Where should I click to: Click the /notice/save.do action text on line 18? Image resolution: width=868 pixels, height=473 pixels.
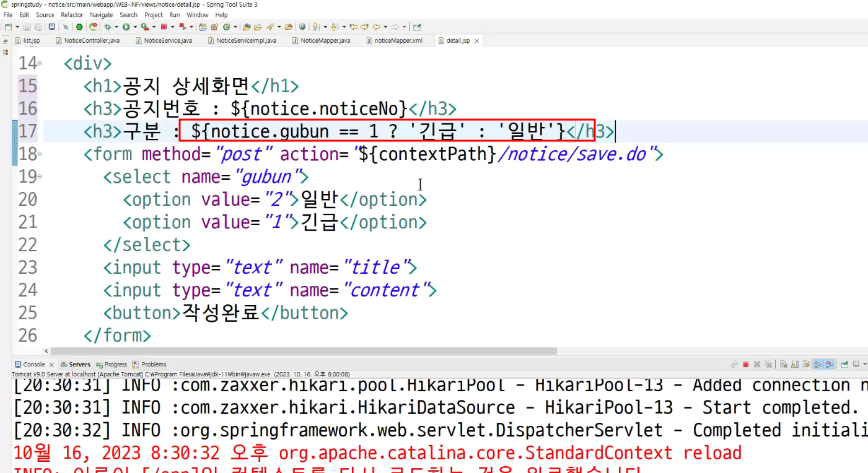tap(572, 154)
